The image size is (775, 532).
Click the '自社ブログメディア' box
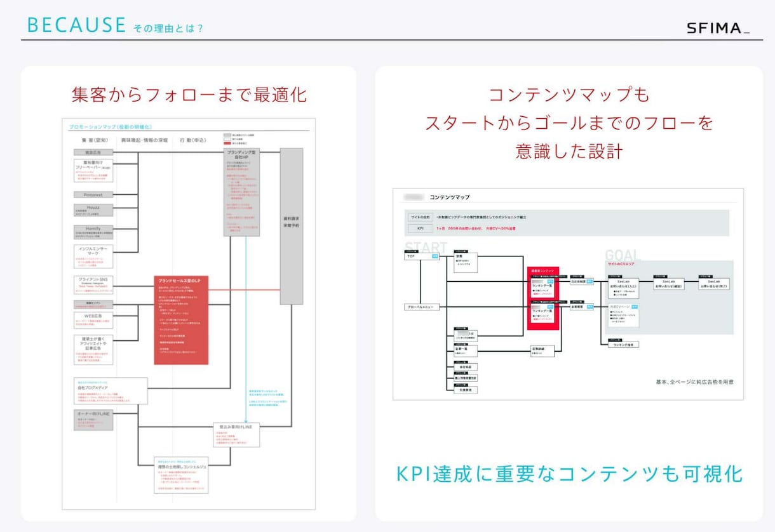(x=111, y=391)
